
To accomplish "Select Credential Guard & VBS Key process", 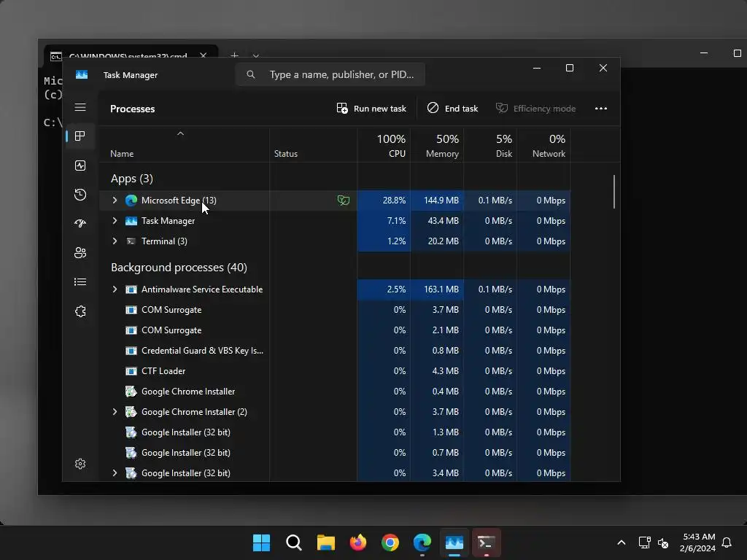I will [x=335, y=351].
